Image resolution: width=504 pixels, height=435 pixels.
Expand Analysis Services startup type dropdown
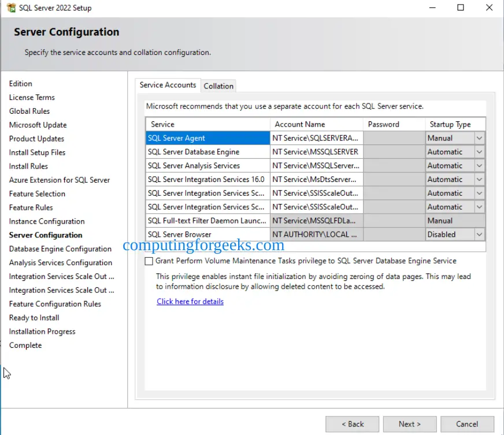click(x=479, y=166)
